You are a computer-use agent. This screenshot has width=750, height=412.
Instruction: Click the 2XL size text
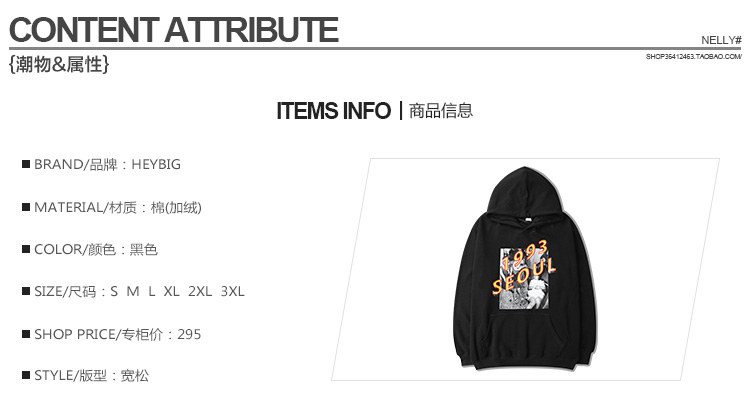(x=200, y=291)
